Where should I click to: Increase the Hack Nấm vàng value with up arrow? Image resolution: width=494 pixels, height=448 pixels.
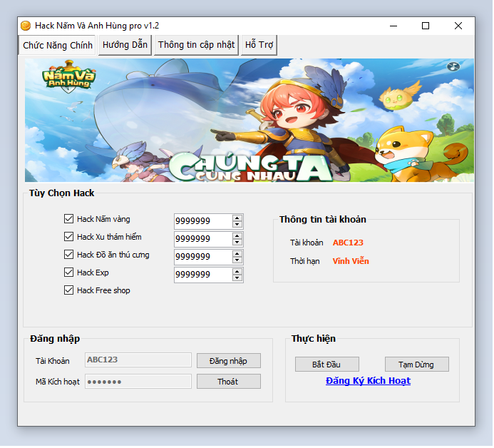(x=237, y=218)
